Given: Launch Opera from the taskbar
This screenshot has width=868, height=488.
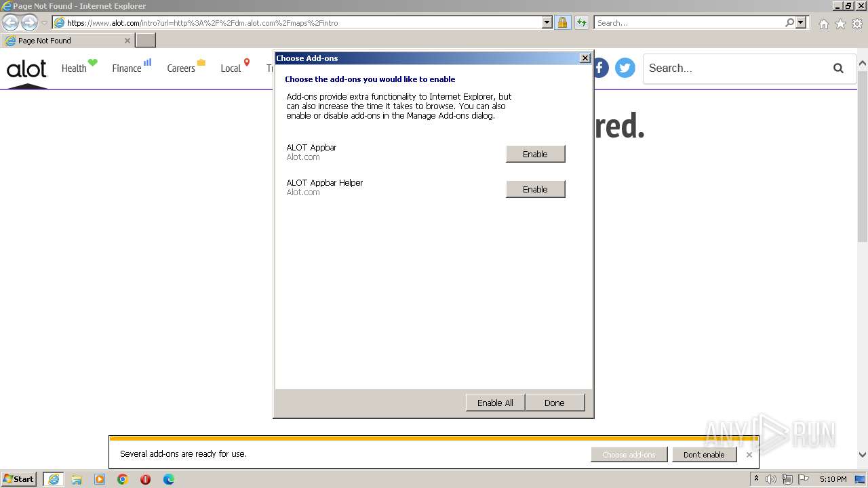Looking at the screenshot, I should pos(145,479).
